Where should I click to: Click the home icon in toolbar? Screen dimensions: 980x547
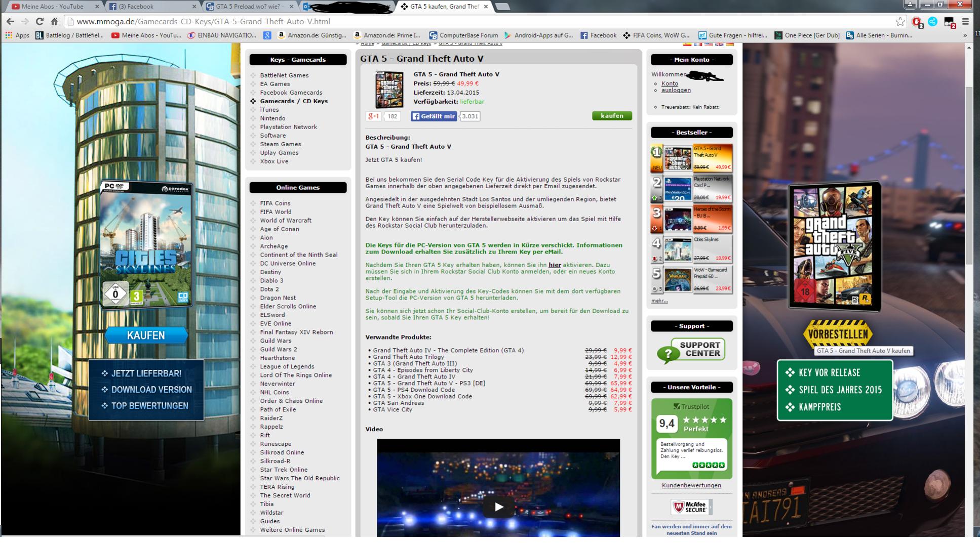click(54, 22)
